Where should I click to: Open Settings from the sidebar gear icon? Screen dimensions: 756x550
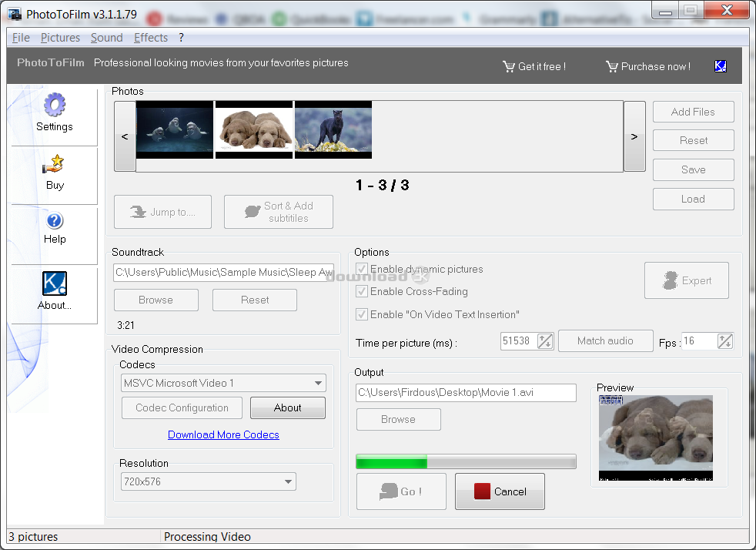point(55,105)
